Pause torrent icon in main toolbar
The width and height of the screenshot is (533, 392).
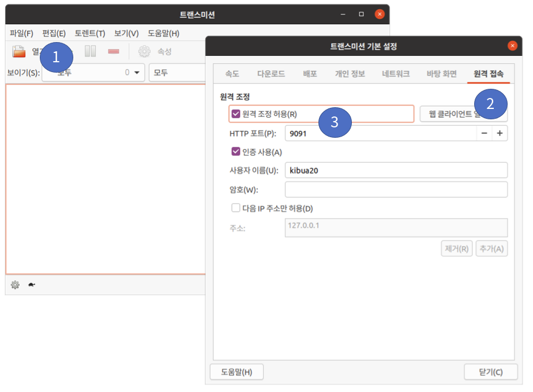click(91, 51)
